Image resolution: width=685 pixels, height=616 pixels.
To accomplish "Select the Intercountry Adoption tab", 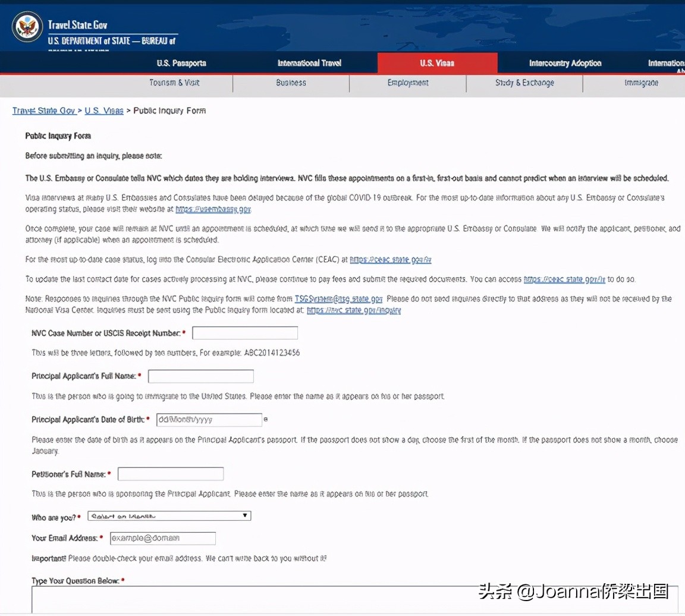I will 564,63.
